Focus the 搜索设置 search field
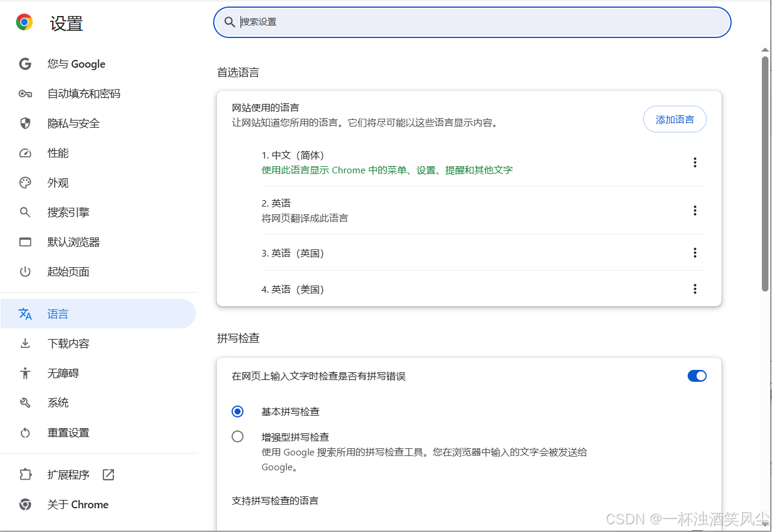Image resolution: width=772 pixels, height=532 pixels. tap(472, 22)
